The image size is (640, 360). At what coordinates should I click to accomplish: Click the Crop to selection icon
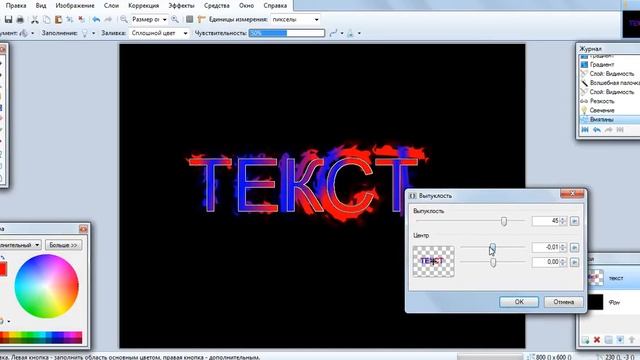[x=70, y=19]
